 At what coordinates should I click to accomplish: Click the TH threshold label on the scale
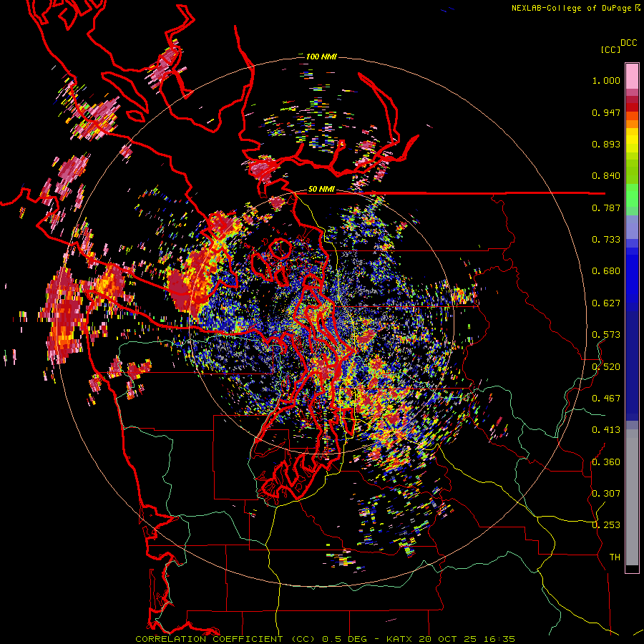tap(615, 557)
